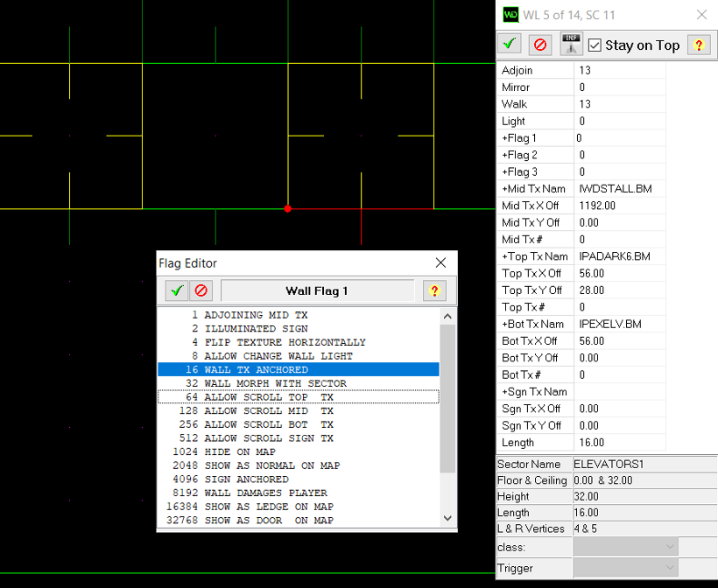718x588 pixels.
Task: Cancel wall edits via red prohibition toolbar icon
Action: click(539, 44)
